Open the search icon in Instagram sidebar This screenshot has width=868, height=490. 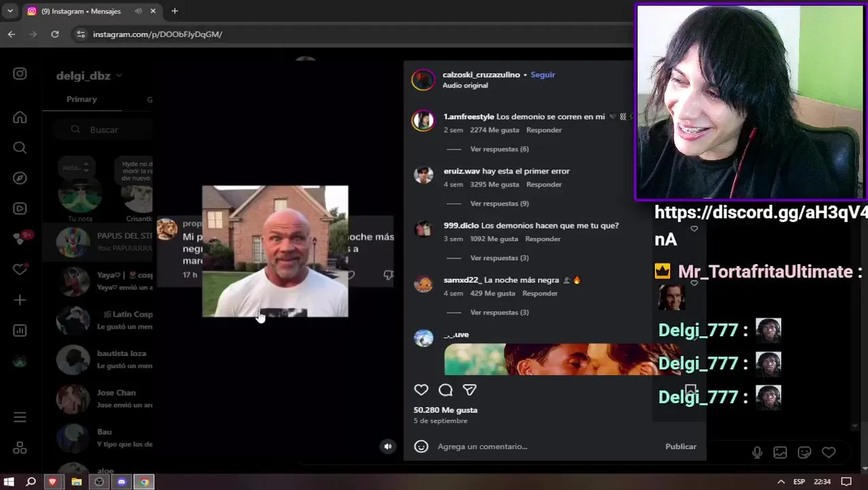click(x=20, y=148)
